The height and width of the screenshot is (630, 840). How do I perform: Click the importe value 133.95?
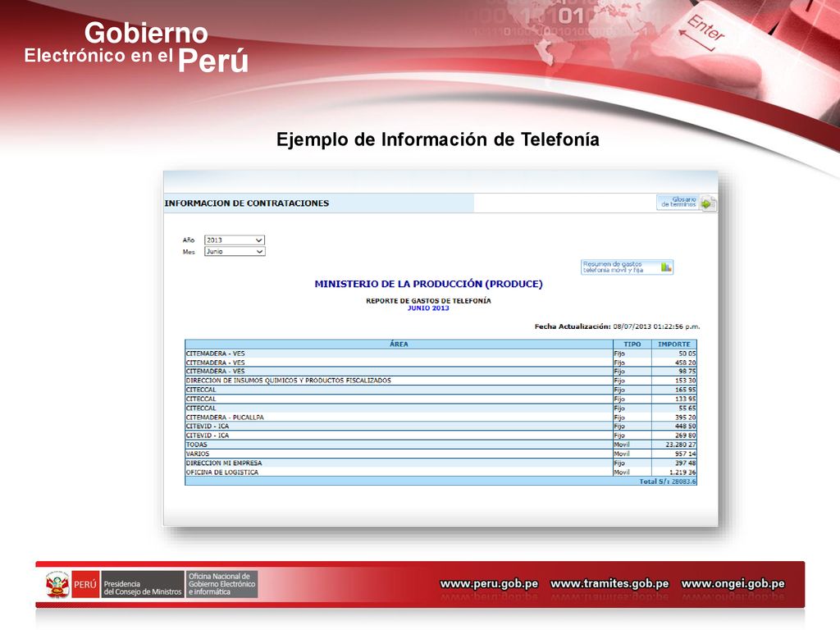[x=685, y=399]
